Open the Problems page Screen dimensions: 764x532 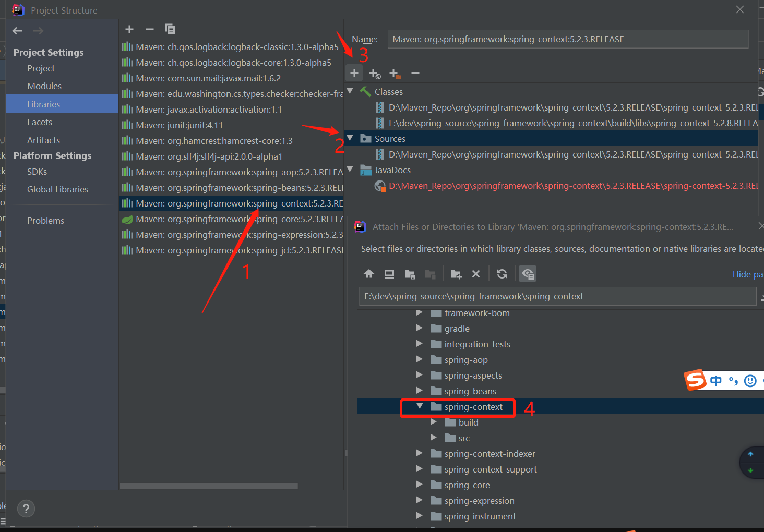pos(45,221)
